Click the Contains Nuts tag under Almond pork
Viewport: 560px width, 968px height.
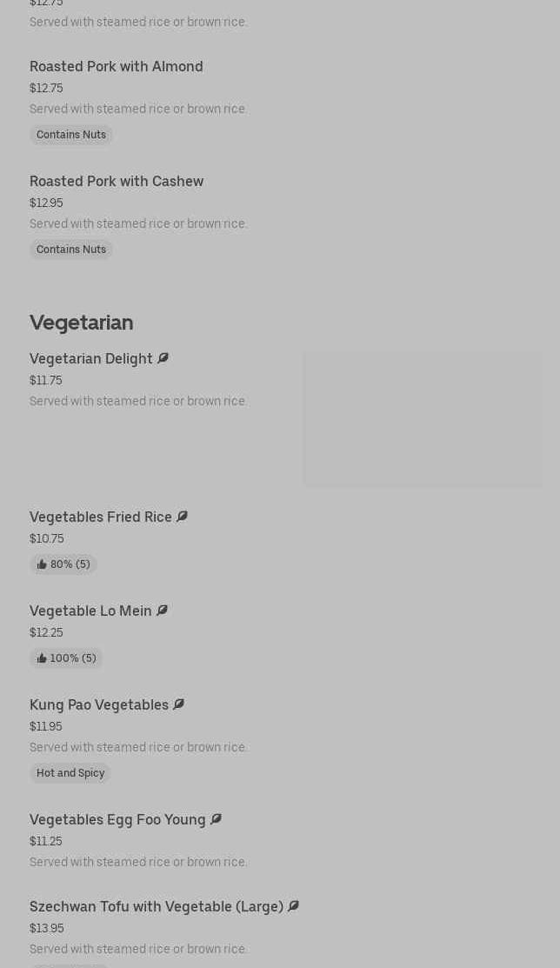click(x=71, y=135)
